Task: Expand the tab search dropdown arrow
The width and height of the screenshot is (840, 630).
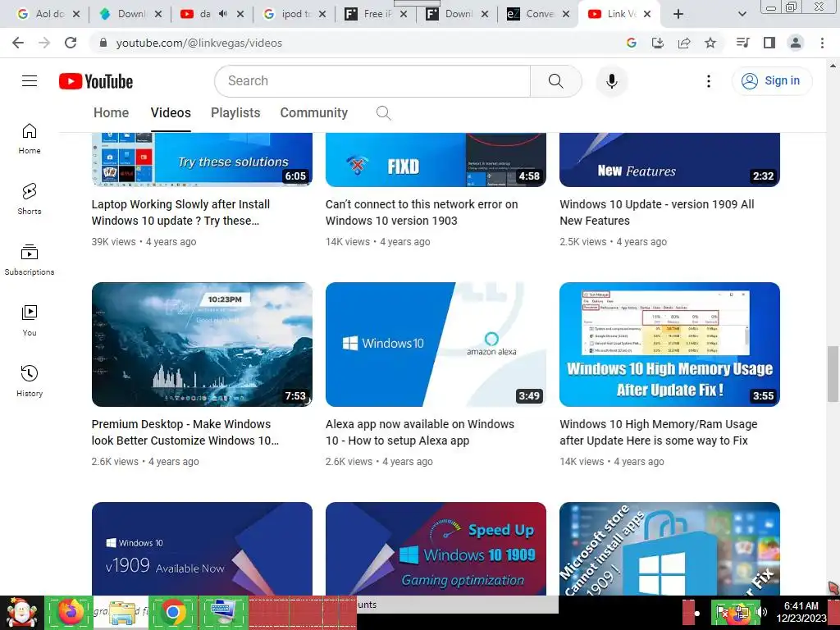Action: tap(742, 14)
